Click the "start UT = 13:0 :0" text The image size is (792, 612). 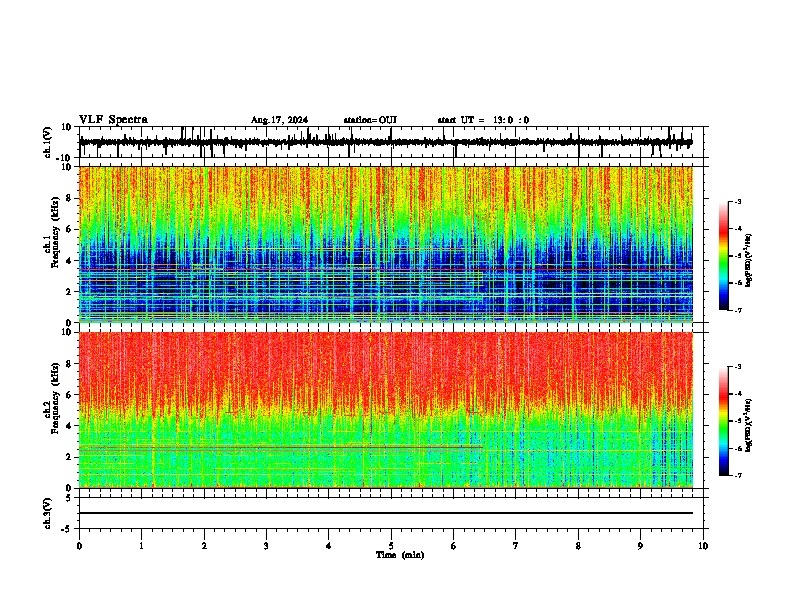483,120
